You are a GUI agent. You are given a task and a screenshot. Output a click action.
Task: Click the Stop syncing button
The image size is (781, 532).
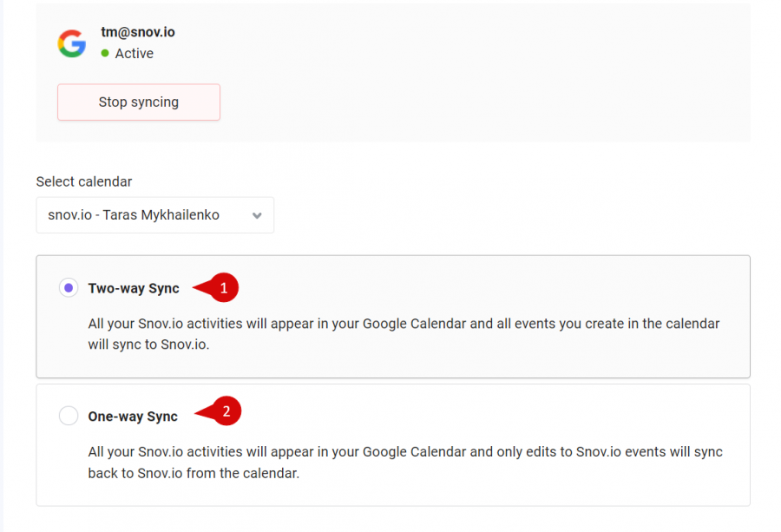pyautogui.click(x=139, y=102)
